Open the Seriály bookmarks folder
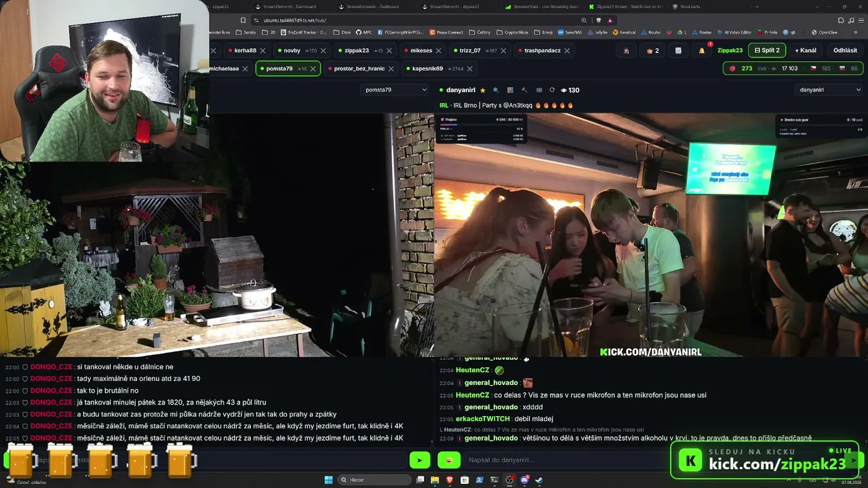868x488 pixels. (246, 32)
